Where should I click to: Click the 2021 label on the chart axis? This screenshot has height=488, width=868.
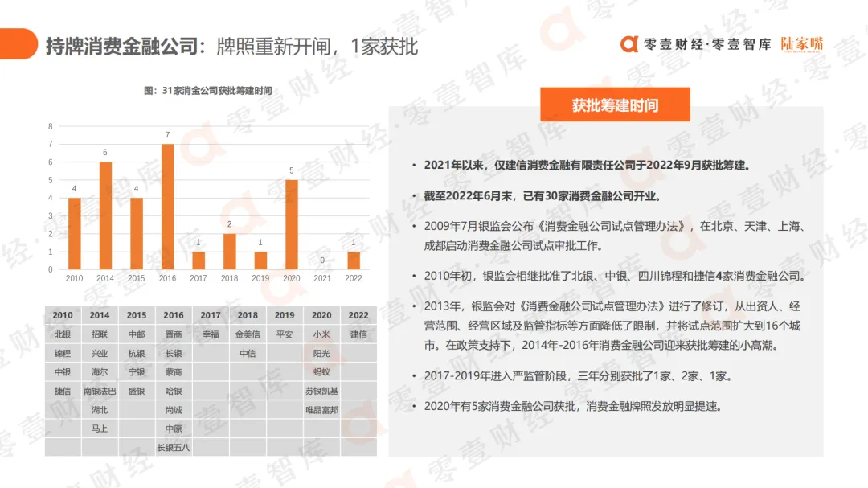322,278
